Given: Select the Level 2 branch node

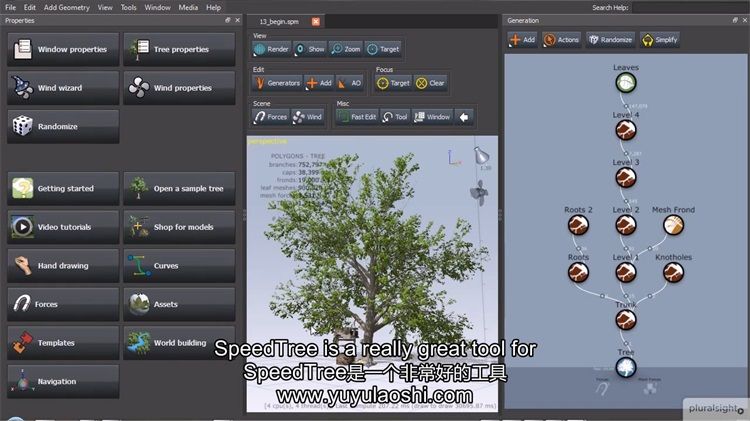Looking at the screenshot, I should (626, 225).
